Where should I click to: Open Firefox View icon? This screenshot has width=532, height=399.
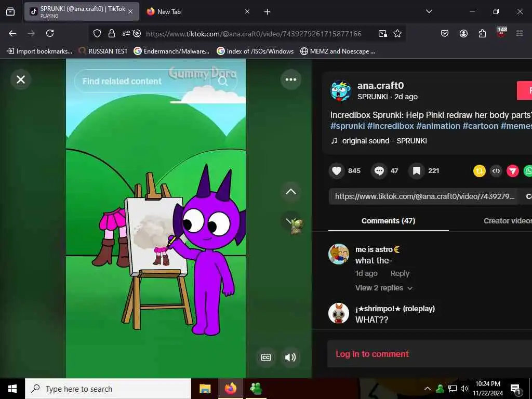pyautogui.click(x=10, y=11)
